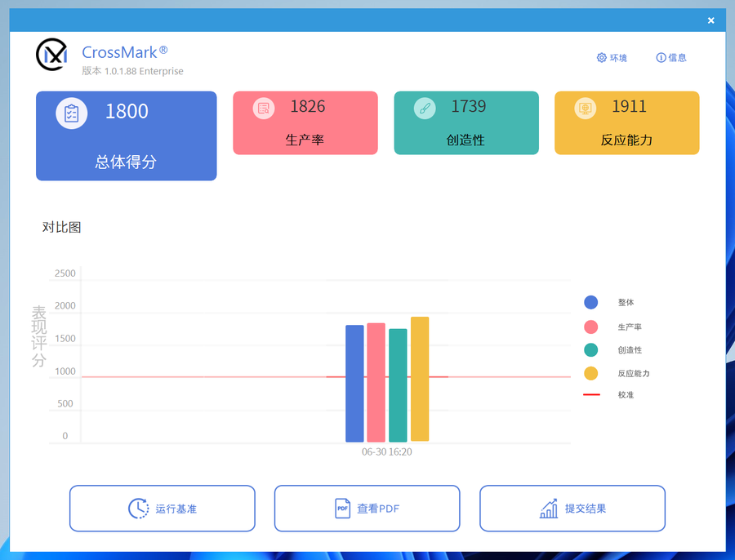Viewport: 735px width, 560px height.
Task: Toggle the 整体 blue legend dot
Action: (x=590, y=302)
